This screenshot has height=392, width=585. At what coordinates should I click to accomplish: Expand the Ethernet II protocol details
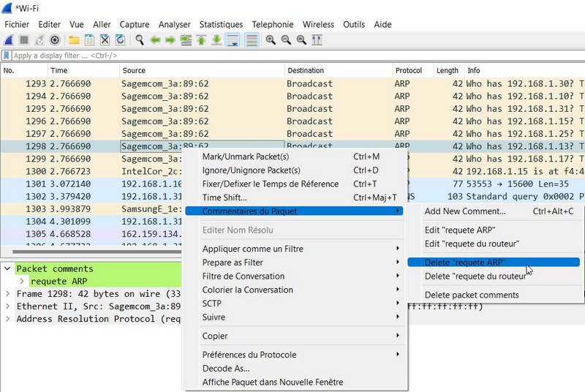[x=8, y=306]
